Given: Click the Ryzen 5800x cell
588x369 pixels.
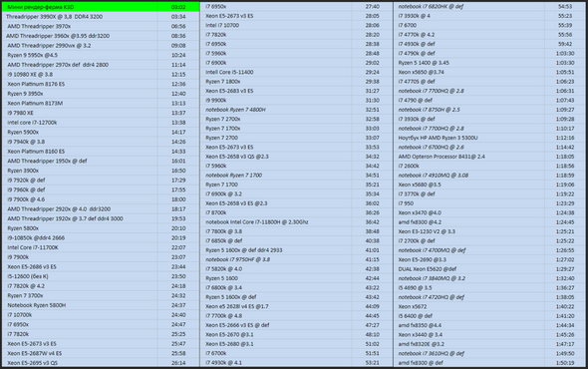Looking at the screenshot, I should pos(80,228).
